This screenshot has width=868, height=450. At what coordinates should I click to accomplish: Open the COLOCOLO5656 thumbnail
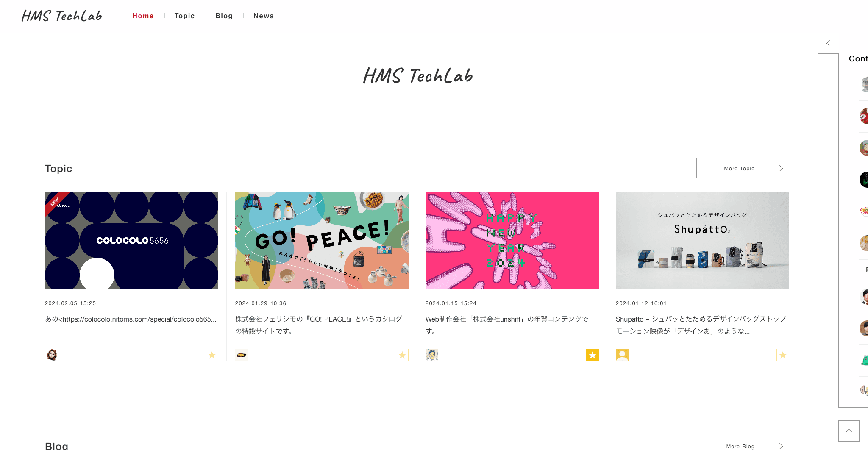pos(131,240)
